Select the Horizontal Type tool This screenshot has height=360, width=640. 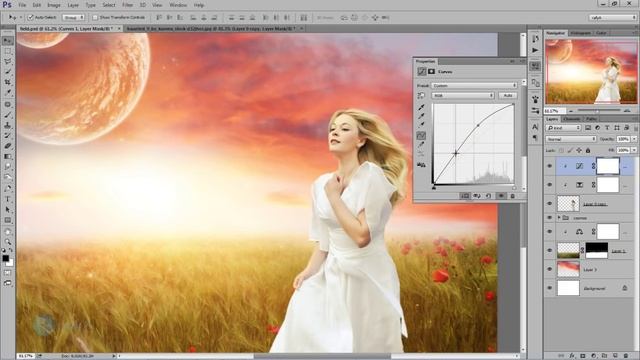click(8, 199)
